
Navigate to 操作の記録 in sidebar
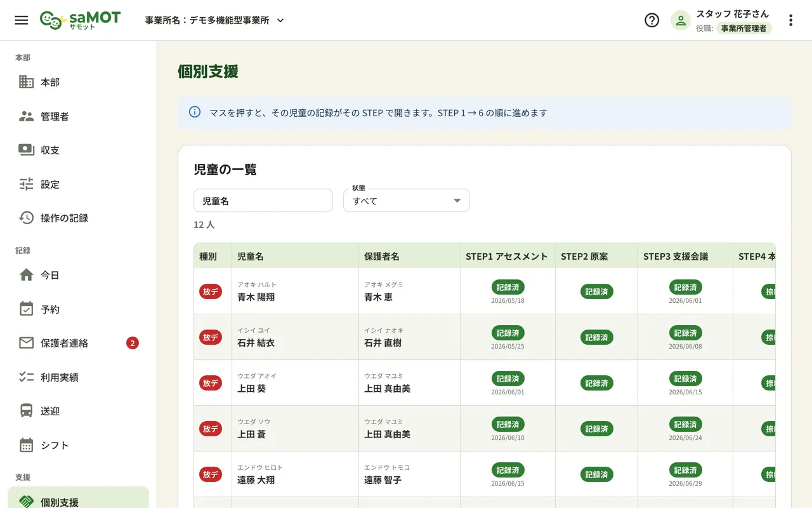tap(78, 218)
